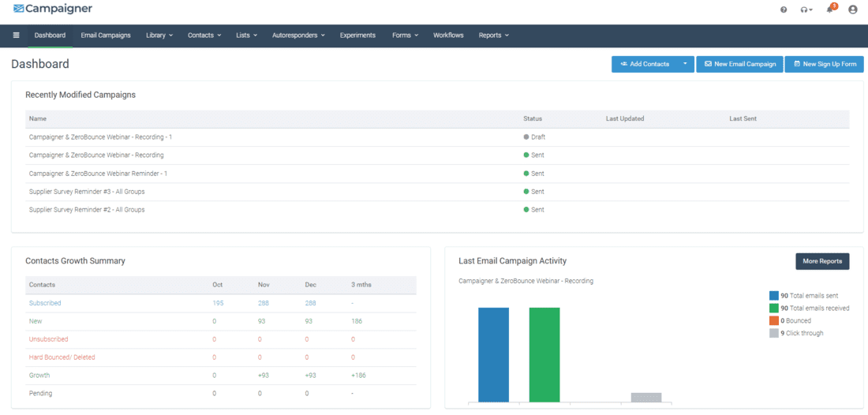Click the More Reports button
Screen dimensions: 868x415
coord(821,261)
